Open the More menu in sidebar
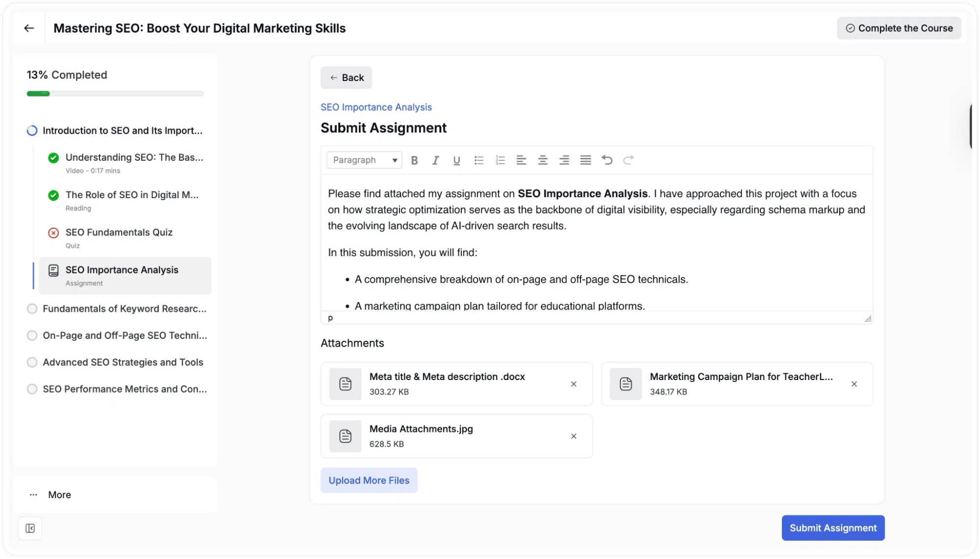The height and width of the screenshot is (559, 980). click(115, 495)
